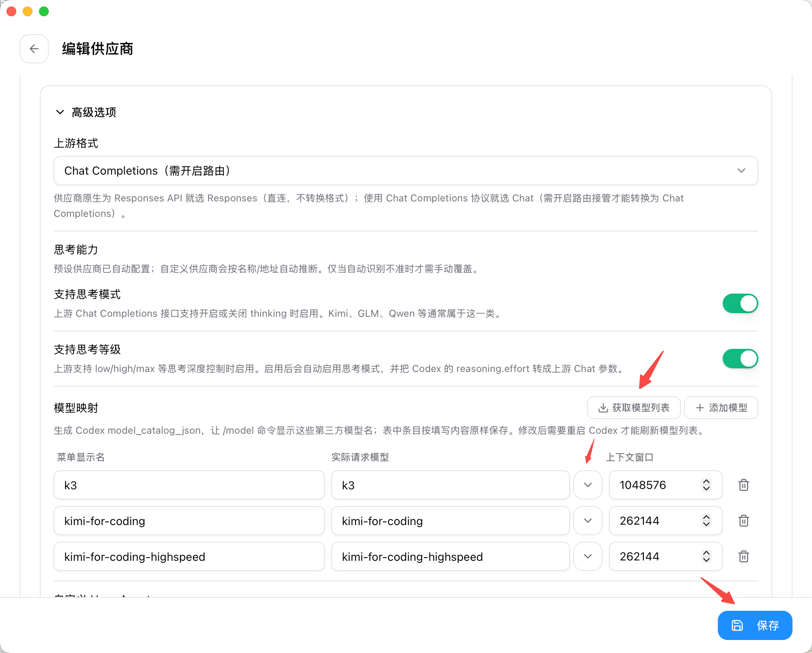
Task: Edit kimi-for-coding-highspeed menu display name field
Action: pyautogui.click(x=189, y=556)
